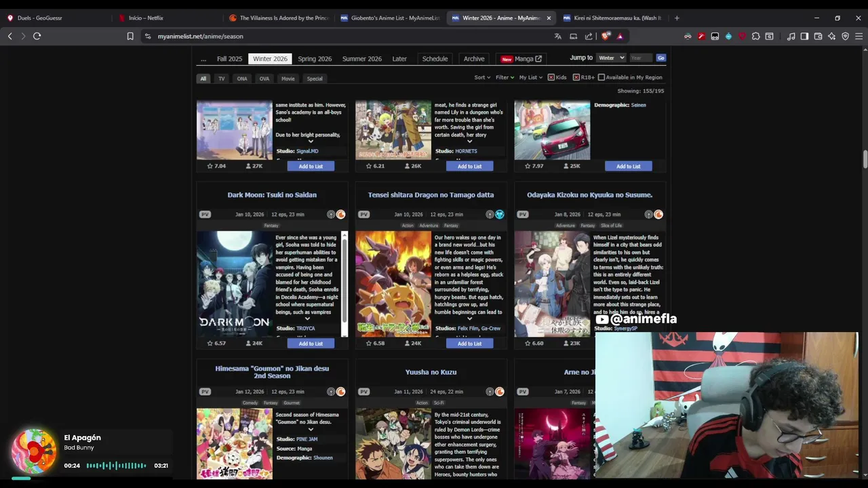Click the Crunchyroll icon on Yuusha no Kuzu
Screen dimensions: 868x488
pyautogui.click(x=500, y=392)
